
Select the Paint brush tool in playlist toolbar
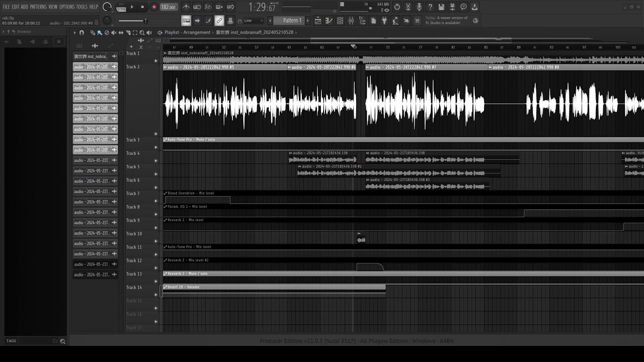(x=99, y=33)
